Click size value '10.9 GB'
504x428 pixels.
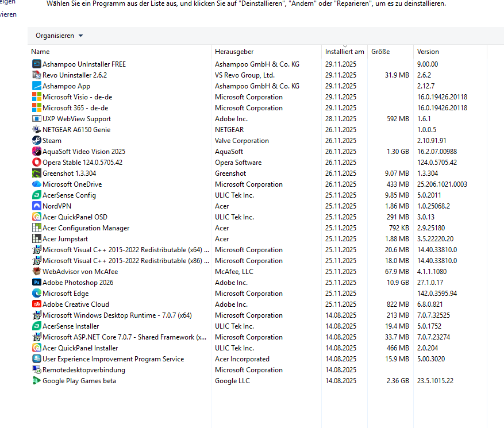click(398, 283)
